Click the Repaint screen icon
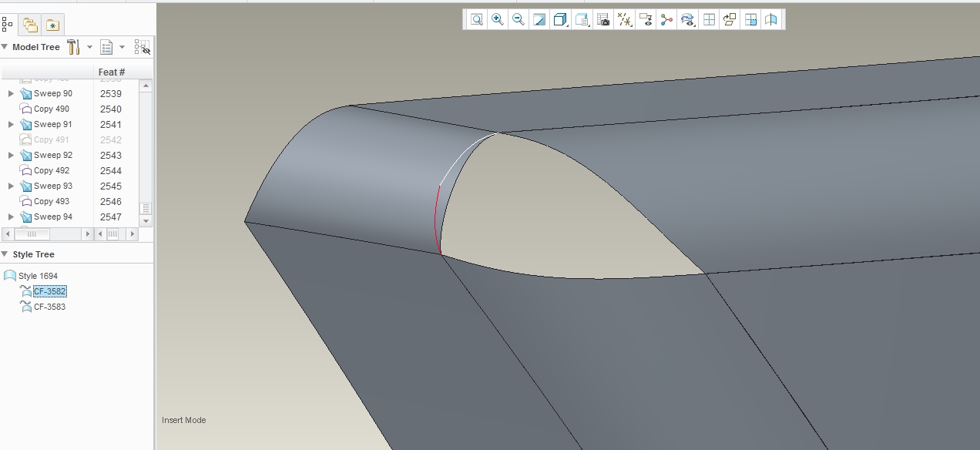Image resolution: width=980 pixels, height=450 pixels. pos(539,20)
